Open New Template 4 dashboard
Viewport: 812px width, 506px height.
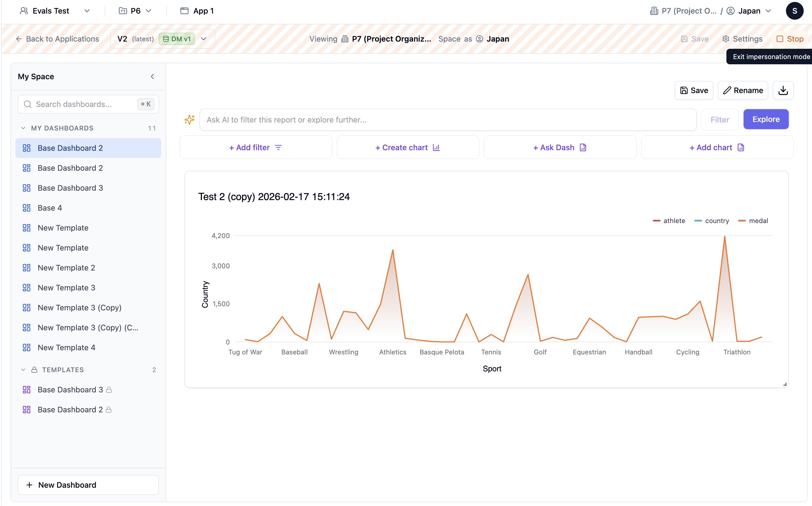click(66, 348)
